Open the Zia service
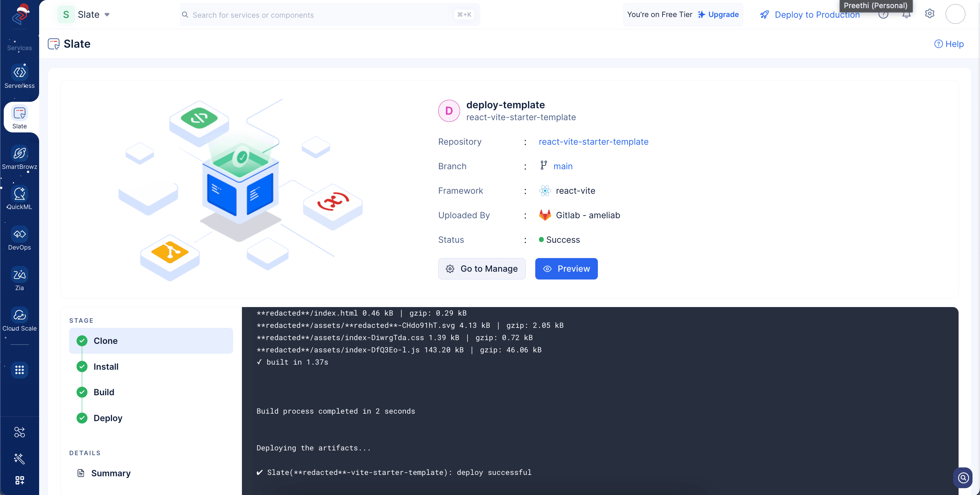This screenshot has height=495, width=980. point(19,279)
